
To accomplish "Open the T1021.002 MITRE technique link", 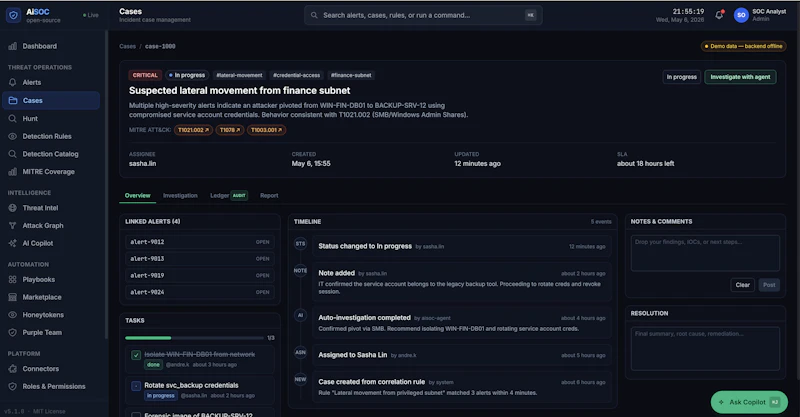I will point(193,130).
